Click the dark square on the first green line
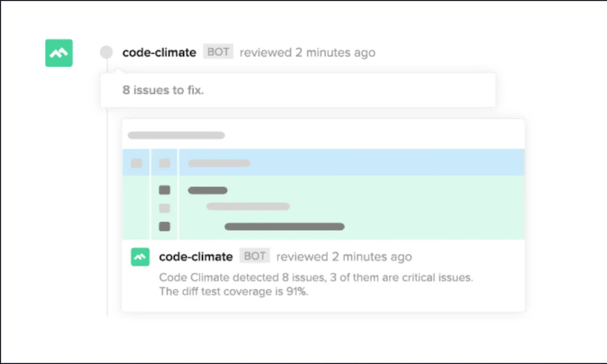This screenshot has width=607, height=364. click(x=164, y=190)
